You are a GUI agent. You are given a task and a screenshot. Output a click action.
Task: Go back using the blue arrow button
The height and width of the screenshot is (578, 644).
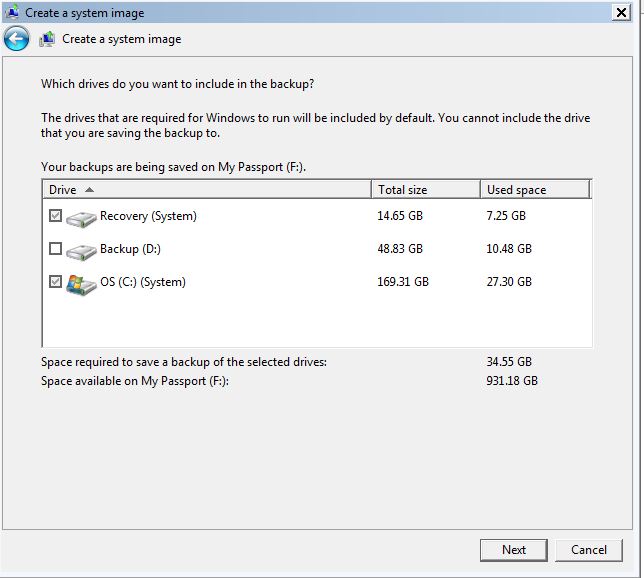tap(16, 39)
